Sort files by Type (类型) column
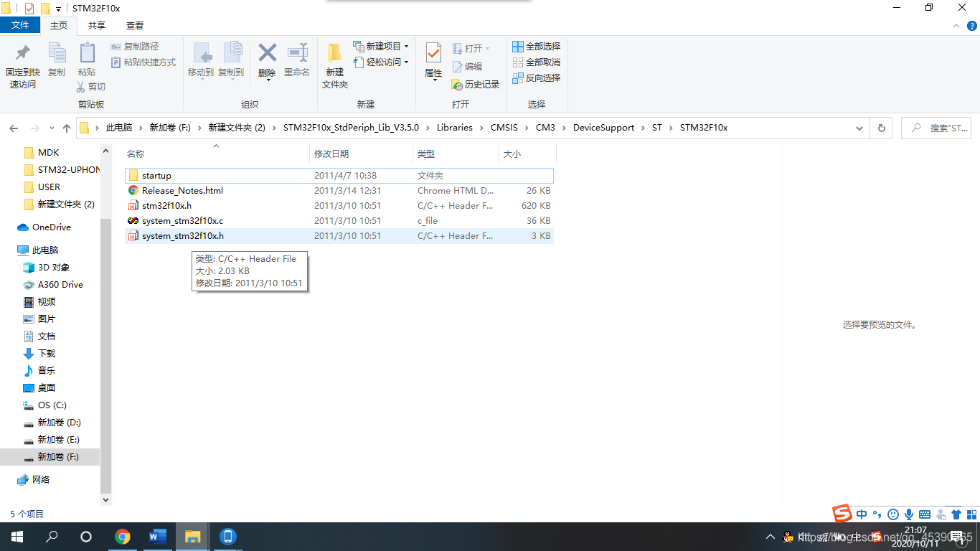Screen dimensions: 980x551 coord(456,154)
